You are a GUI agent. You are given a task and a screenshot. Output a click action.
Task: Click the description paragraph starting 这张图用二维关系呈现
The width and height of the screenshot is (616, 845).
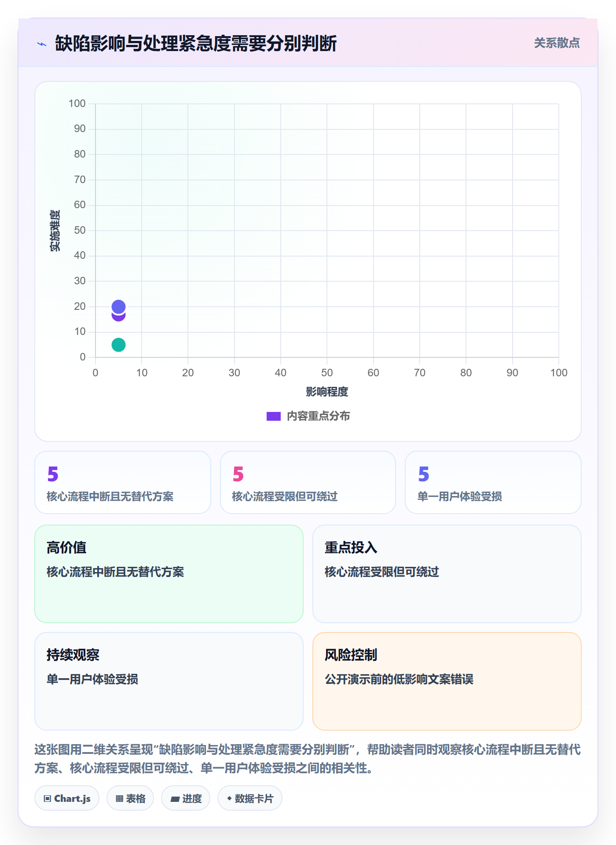(x=308, y=758)
